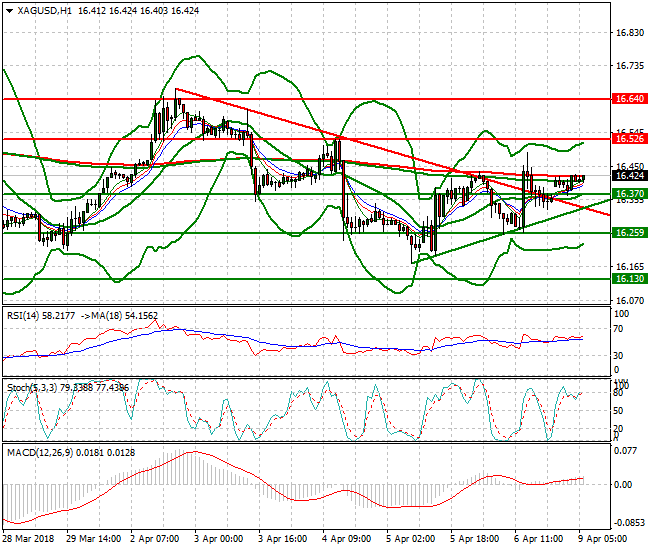Screen dimensions: 650x550
Task: Click the 16.830 price axis value
Action: [630, 33]
